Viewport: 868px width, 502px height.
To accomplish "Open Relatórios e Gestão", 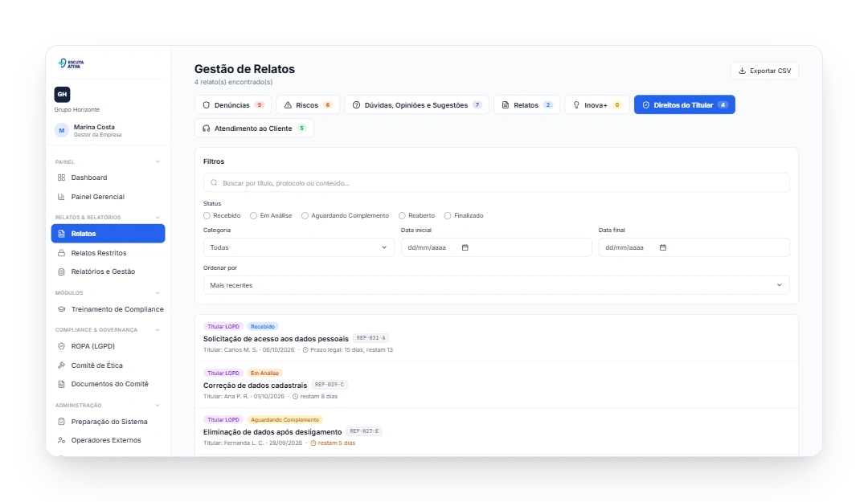I will (108, 271).
